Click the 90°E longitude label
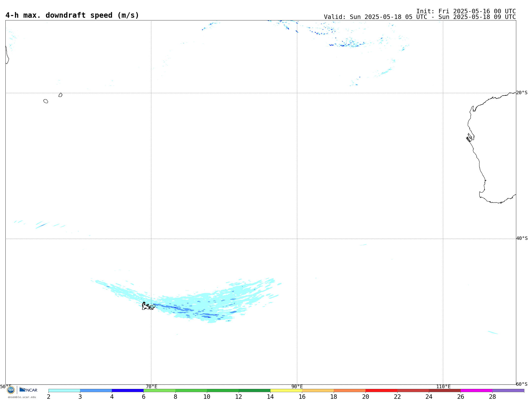The image size is (532, 400). (x=297, y=386)
